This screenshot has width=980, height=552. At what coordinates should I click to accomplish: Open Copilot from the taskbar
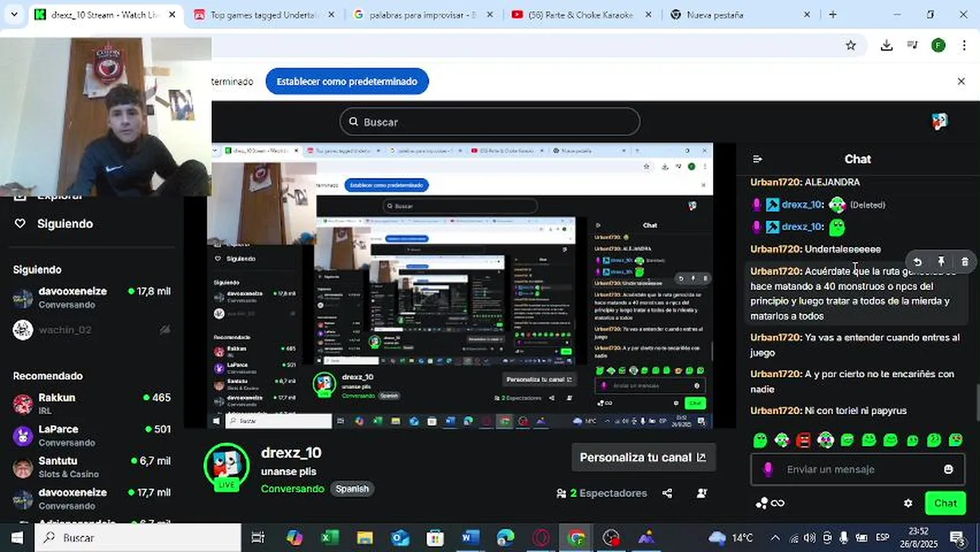tap(294, 537)
